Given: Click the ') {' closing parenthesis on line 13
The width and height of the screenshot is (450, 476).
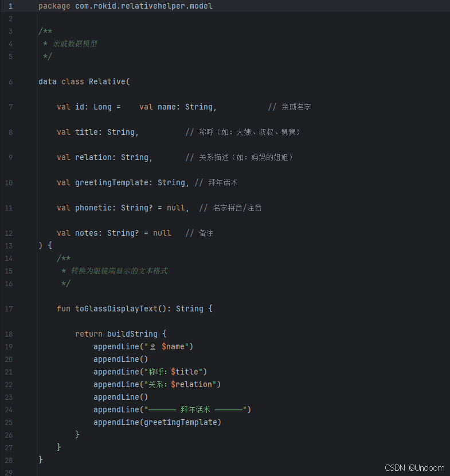Looking at the screenshot, I should coord(45,245).
